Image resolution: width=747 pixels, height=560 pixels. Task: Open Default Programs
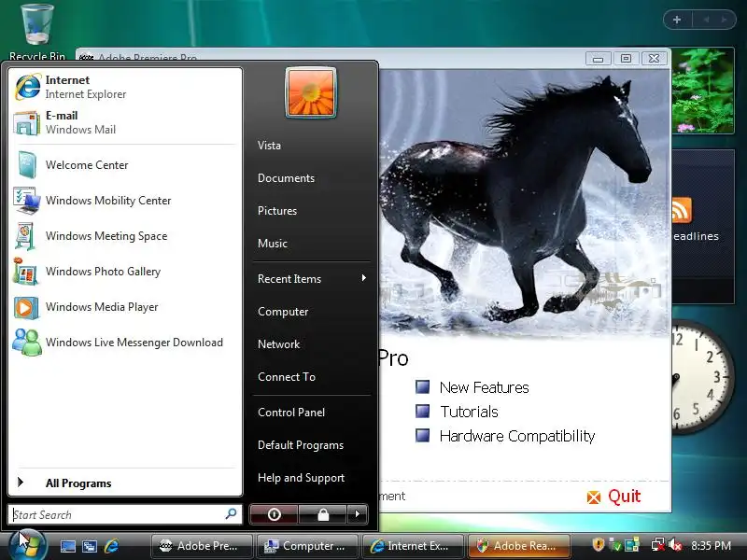pos(301,445)
